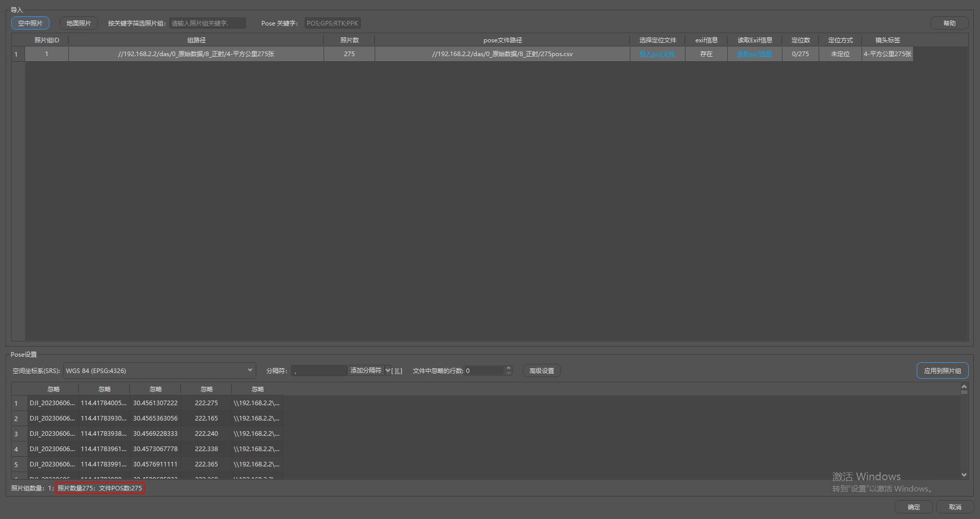
Task: Click the 读取exif信息 link
Action: tap(754, 54)
